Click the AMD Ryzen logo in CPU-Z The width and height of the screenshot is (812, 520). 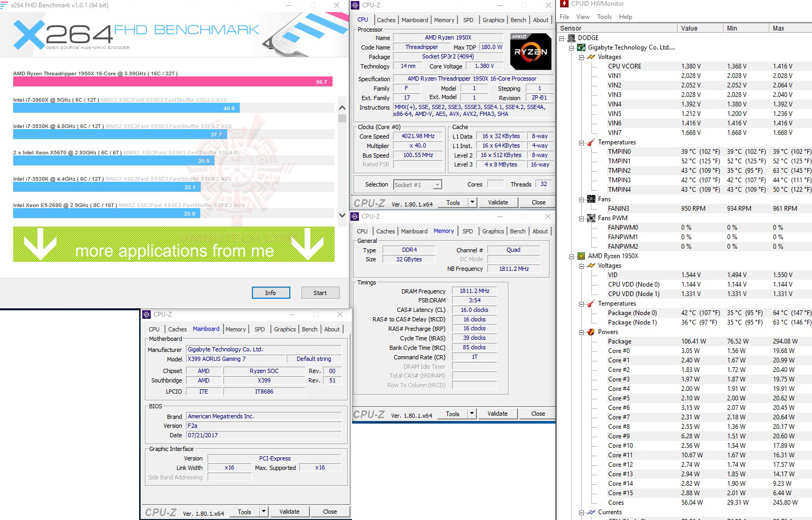531,51
